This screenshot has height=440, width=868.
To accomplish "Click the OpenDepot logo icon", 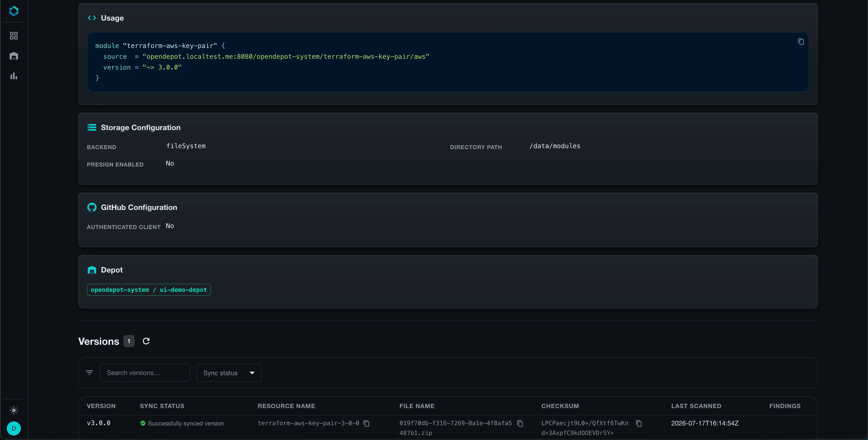I will coord(14,11).
